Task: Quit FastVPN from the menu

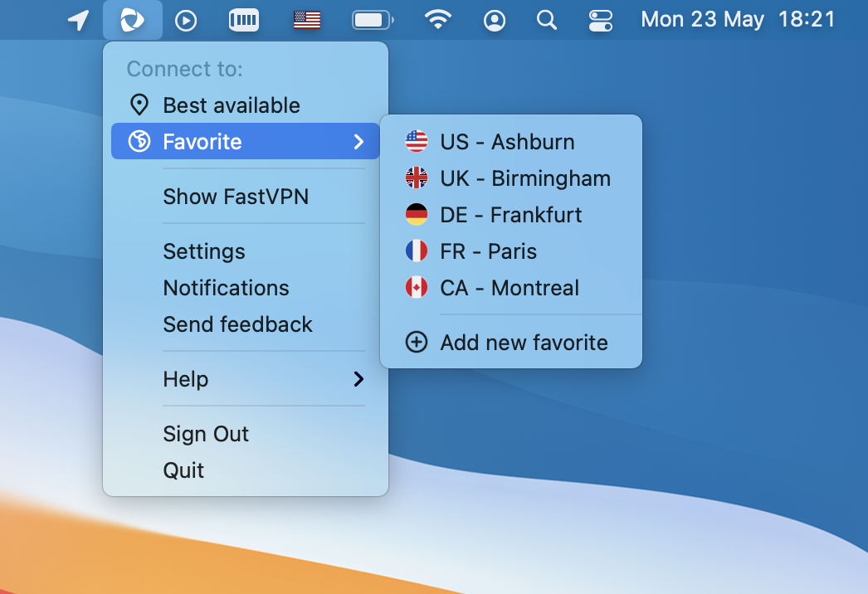Action: tap(246, 470)
